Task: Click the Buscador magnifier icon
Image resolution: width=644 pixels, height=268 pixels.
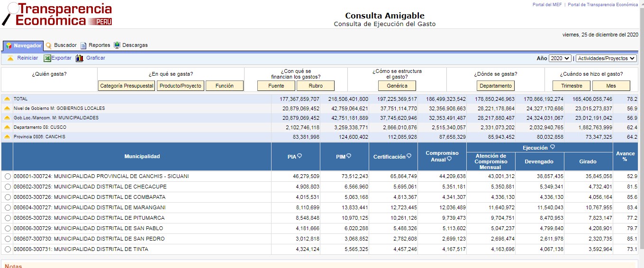Action: click(49, 45)
